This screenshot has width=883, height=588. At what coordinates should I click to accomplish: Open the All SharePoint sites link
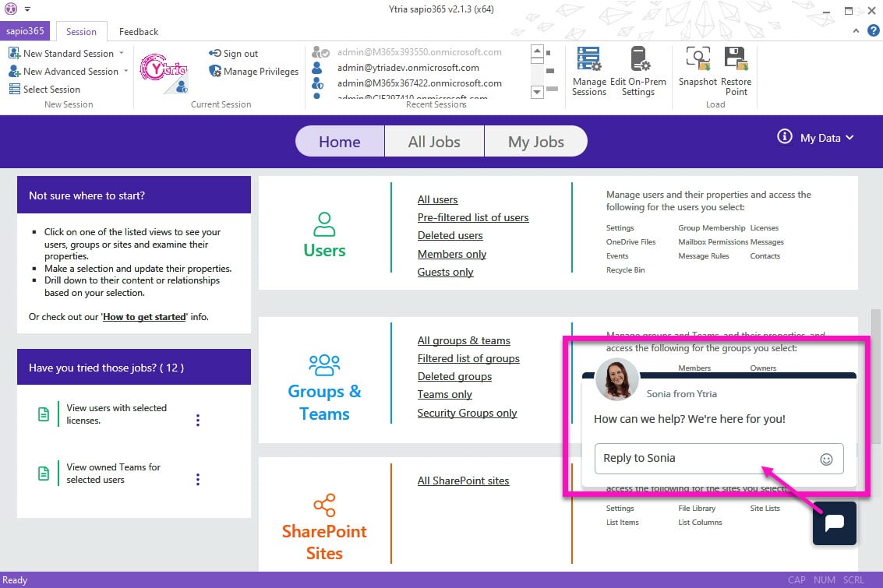click(463, 481)
